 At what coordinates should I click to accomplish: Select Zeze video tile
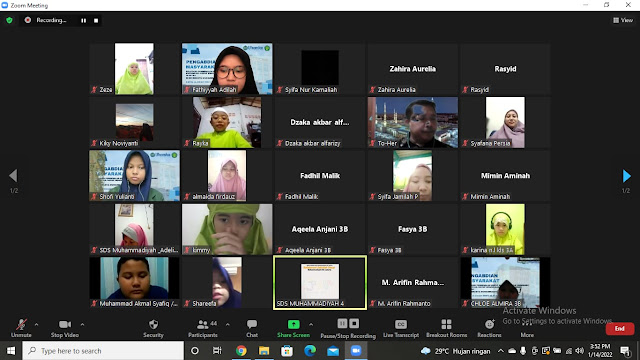[134, 69]
